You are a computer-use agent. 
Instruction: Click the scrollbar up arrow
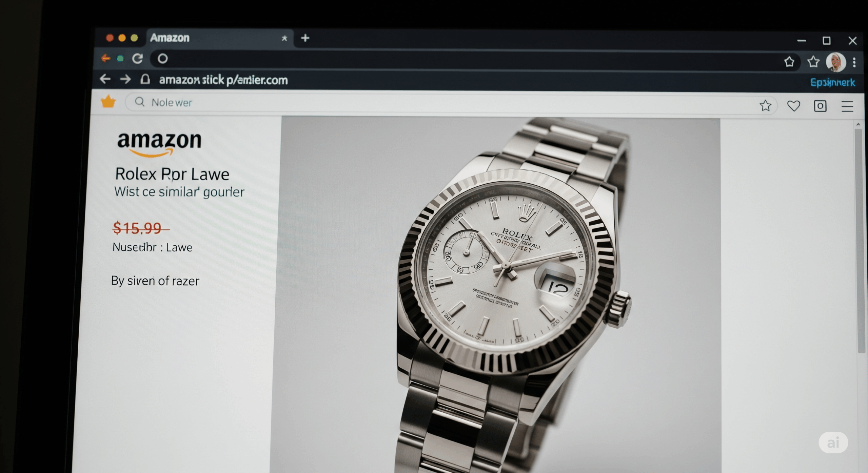point(858,124)
